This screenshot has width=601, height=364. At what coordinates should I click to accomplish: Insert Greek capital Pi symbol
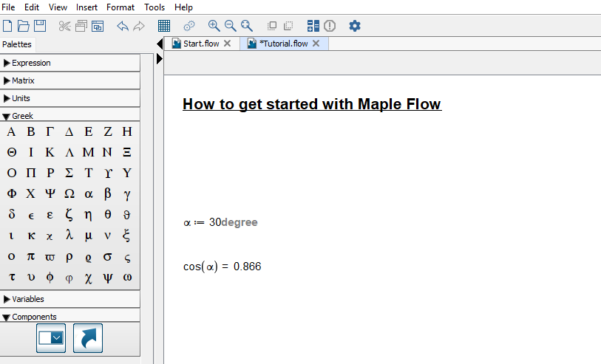(30, 173)
